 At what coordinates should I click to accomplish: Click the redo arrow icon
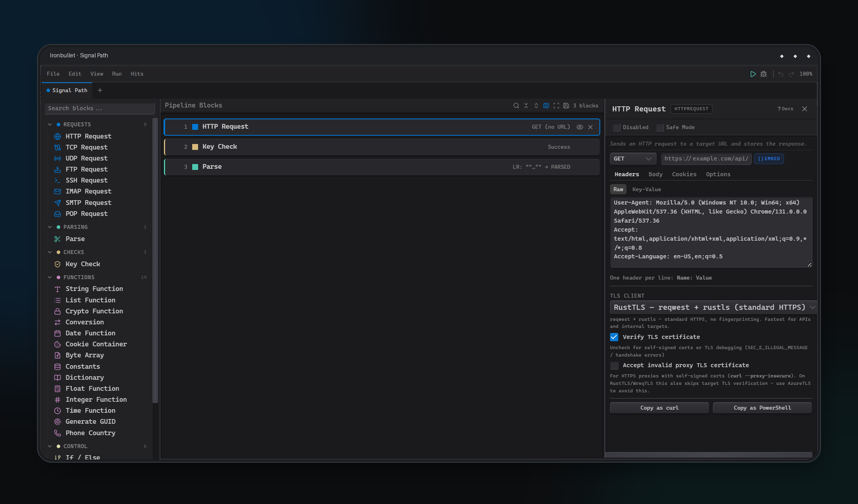(792, 74)
